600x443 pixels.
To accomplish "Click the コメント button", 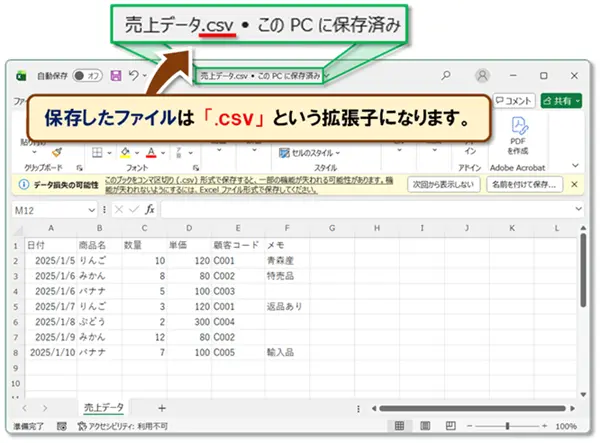I will coord(514,101).
